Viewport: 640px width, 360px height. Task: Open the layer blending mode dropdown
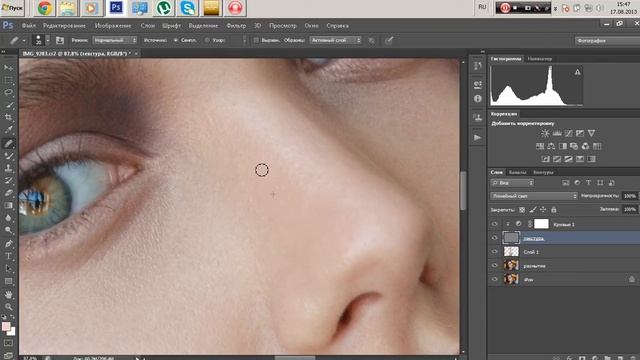coord(534,196)
